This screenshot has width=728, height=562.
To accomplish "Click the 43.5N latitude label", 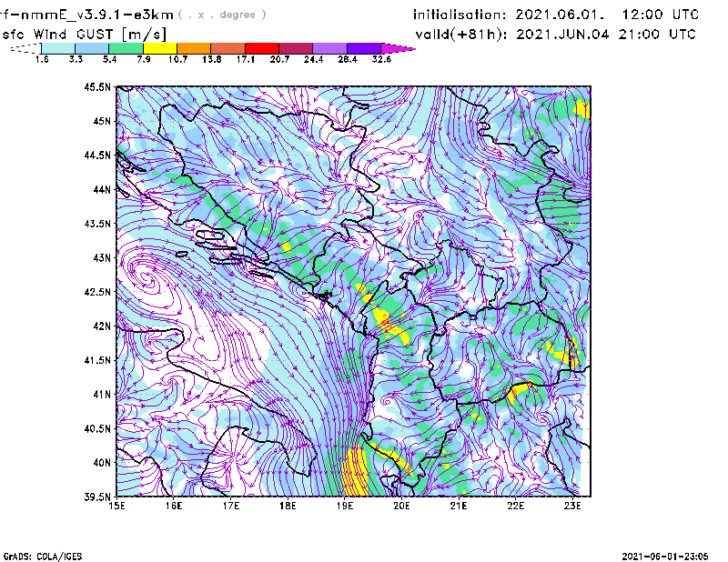I will (97, 224).
